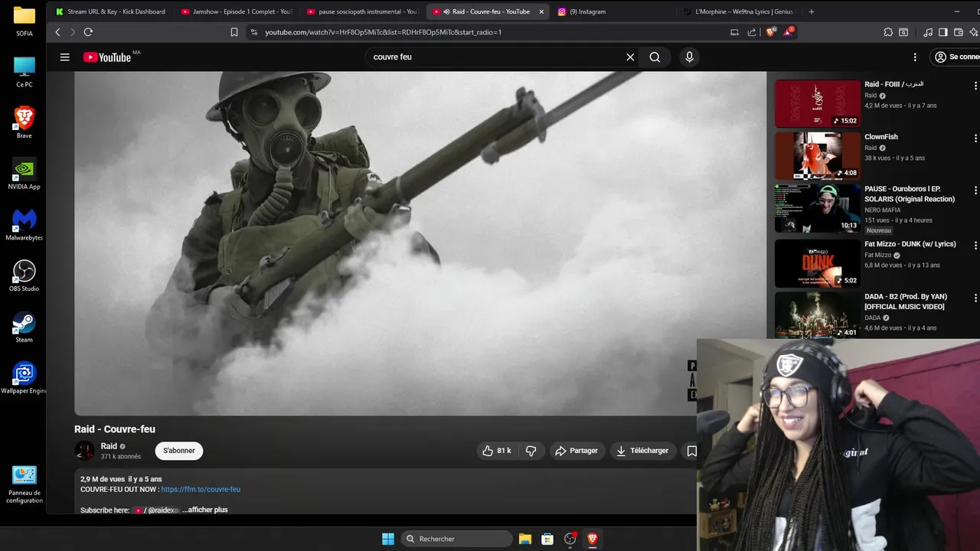Open the ClownFish video thumbnail
Viewport: 980px width, 551px height.
click(817, 156)
